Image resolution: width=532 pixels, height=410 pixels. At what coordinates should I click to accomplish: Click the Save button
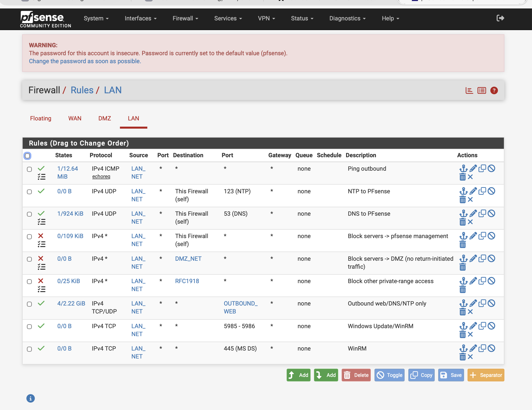point(451,375)
